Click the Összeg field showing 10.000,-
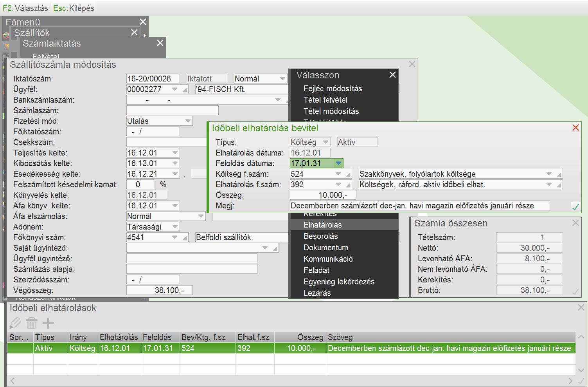This screenshot has width=588, height=387. pyautogui.click(x=323, y=195)
